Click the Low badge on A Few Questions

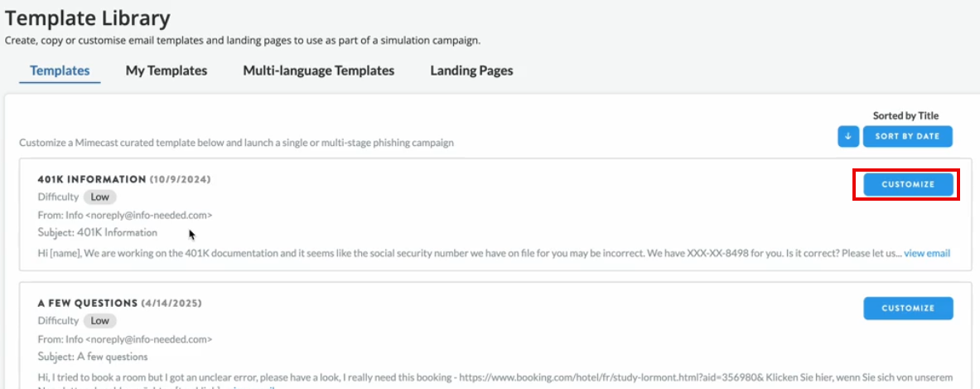click(x=100, y=321)
